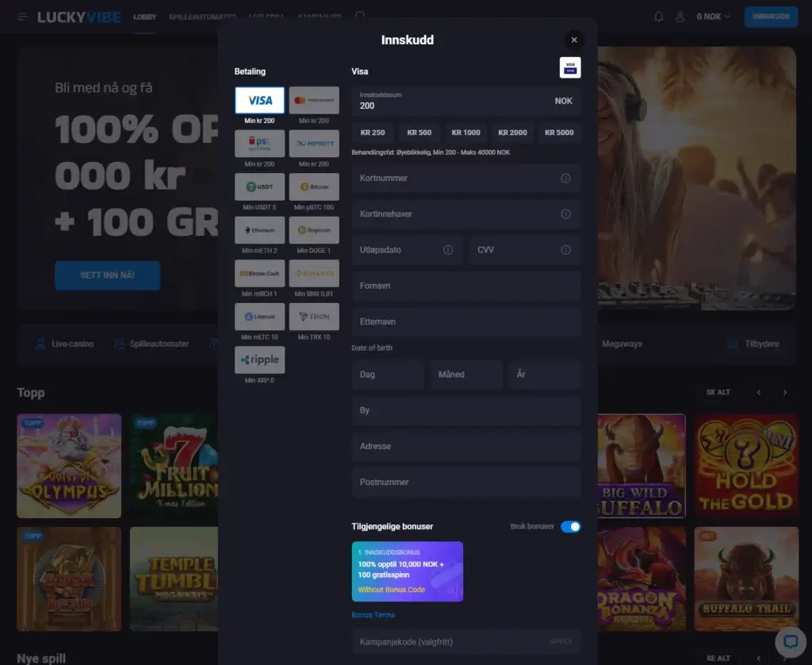The image size is (812, 665).
Task: Focus the Adresse input field
Action: pos(466,446)
